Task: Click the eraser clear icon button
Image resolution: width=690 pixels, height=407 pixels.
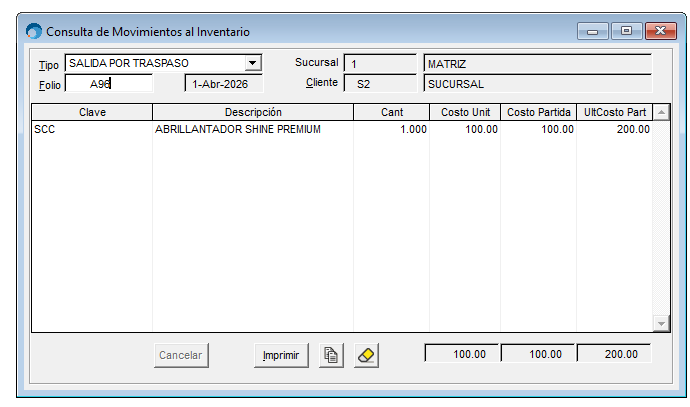Action: tap(366, 355)
